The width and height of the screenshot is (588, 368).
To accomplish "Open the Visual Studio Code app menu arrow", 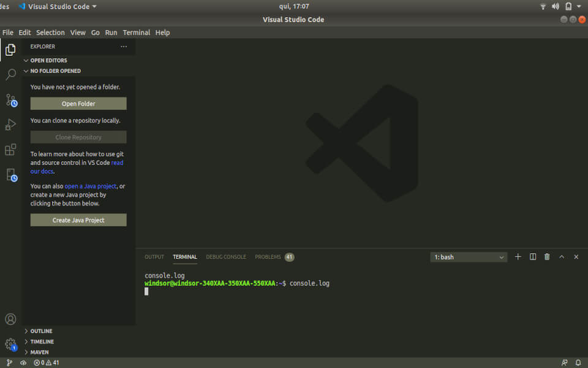I will coord(94,7).
